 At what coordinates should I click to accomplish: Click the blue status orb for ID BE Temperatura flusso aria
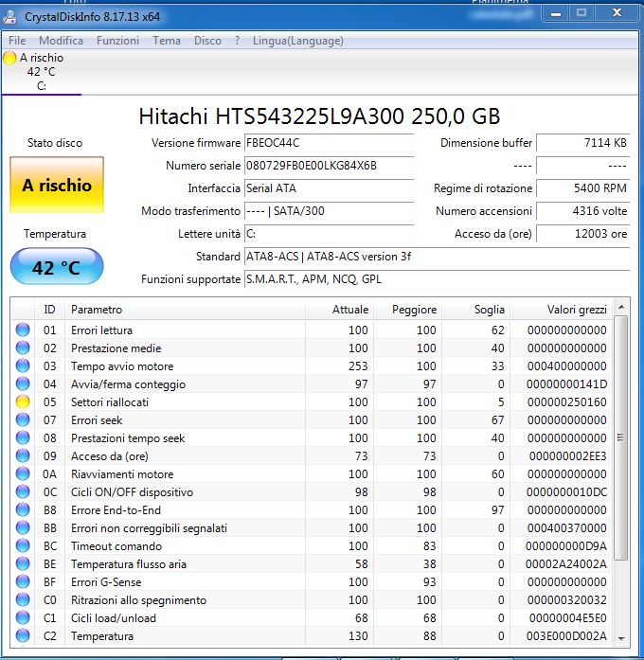tap(23, 563)
